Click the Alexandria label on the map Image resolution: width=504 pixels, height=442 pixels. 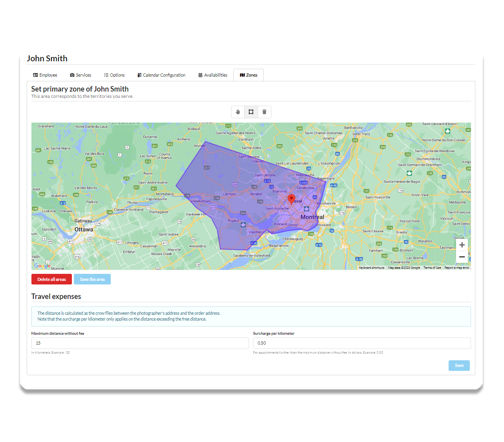[x=197, y=246]
